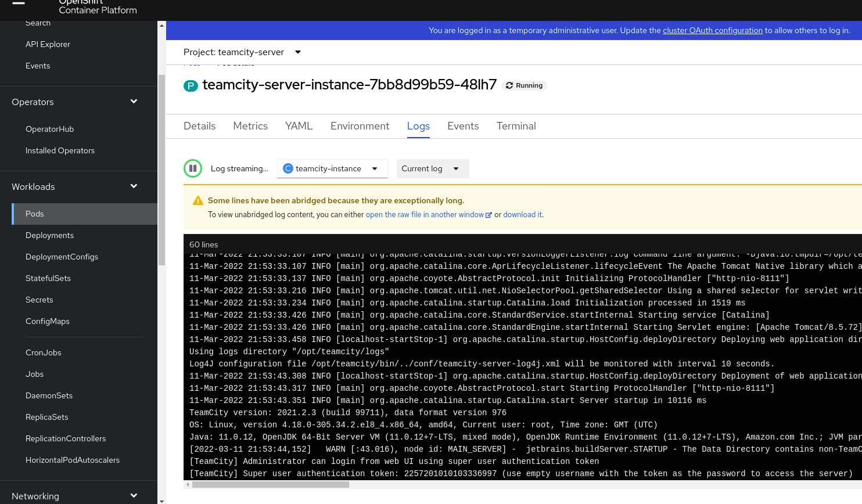Open the navigation hamburger menu
Viewport: 862px width, 504px height.
click(x=17, y=3)
